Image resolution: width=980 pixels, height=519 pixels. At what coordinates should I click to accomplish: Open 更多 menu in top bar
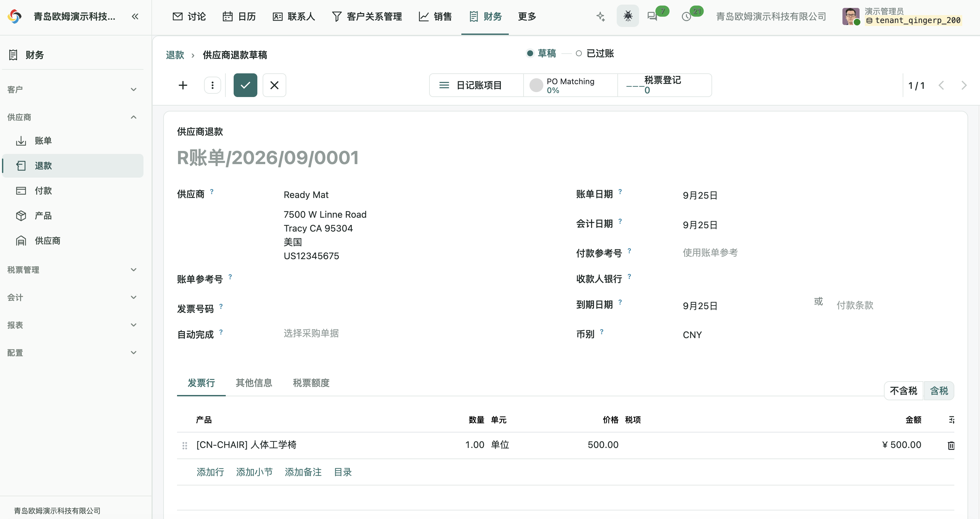(527, 16)
